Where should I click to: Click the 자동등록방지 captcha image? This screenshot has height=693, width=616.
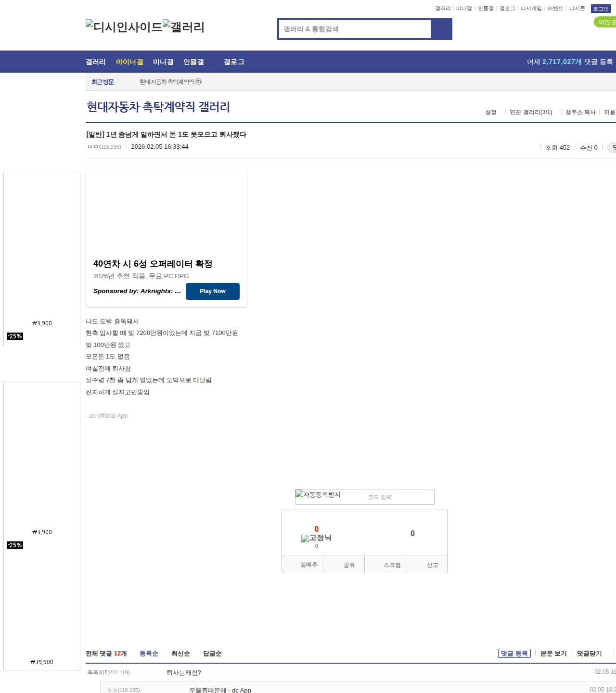pyautogui.click(x=318, y=495)
